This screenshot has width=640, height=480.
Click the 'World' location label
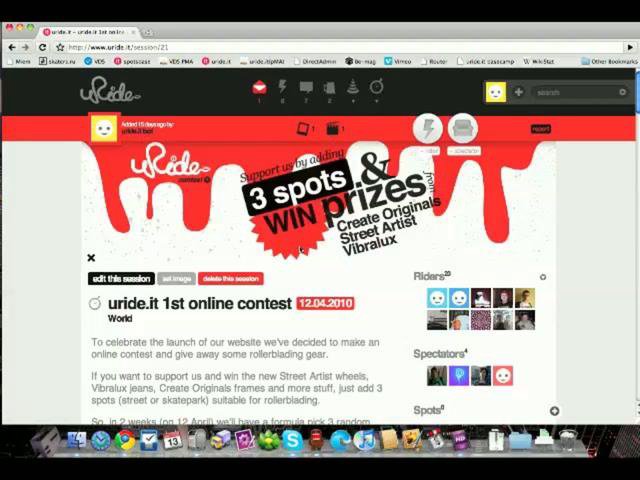pos(120,319)
